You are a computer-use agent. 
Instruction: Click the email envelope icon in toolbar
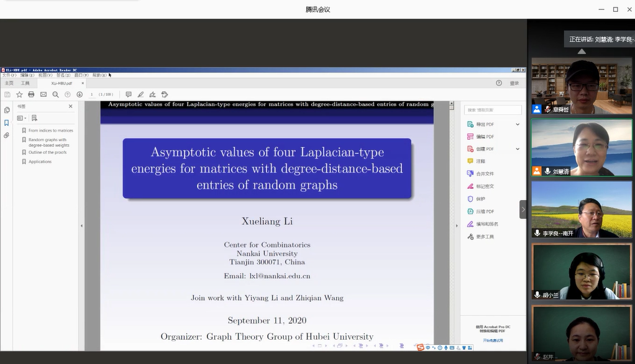43,94
